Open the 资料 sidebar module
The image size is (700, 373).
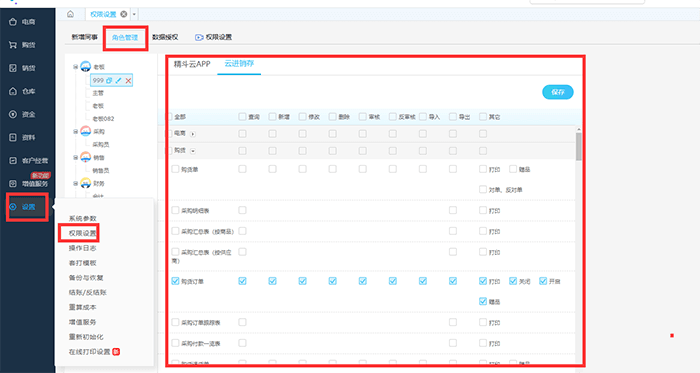pos(23,137)
